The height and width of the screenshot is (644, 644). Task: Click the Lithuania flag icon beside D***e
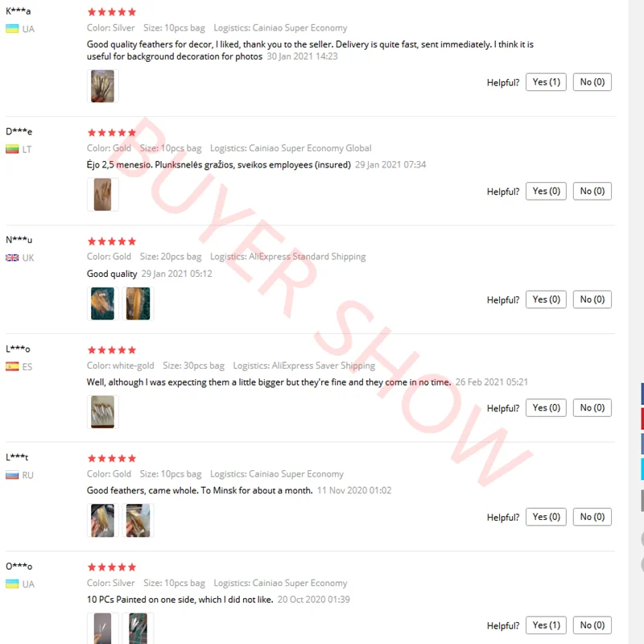tap(12, 149)
